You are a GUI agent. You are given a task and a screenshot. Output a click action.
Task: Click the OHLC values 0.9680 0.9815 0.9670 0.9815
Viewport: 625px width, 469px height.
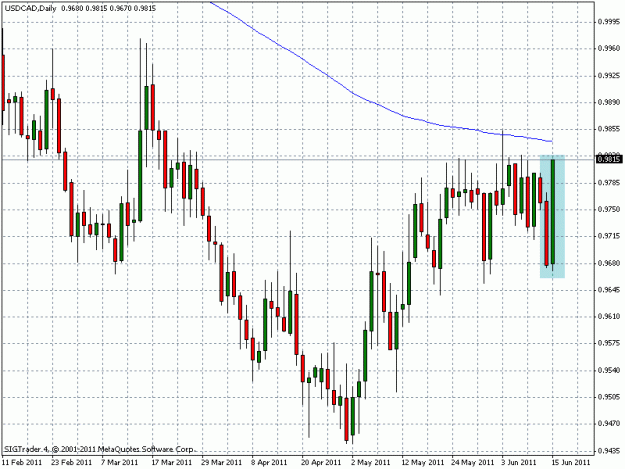(108, 8)
